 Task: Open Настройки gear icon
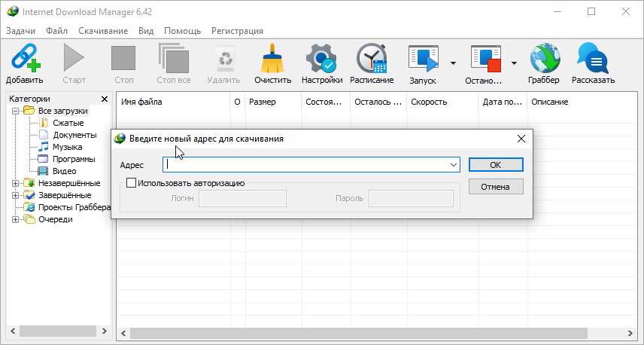click(x=321, y=59)
